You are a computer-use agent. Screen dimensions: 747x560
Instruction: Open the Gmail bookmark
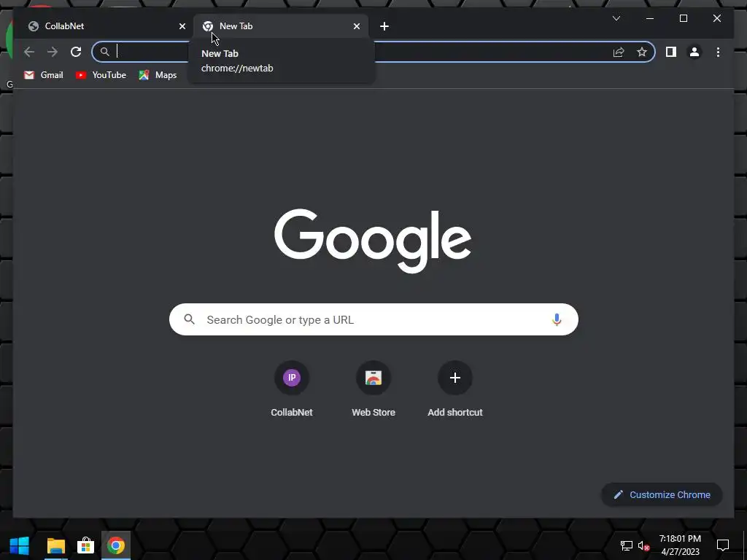click(x=43, y=75)
